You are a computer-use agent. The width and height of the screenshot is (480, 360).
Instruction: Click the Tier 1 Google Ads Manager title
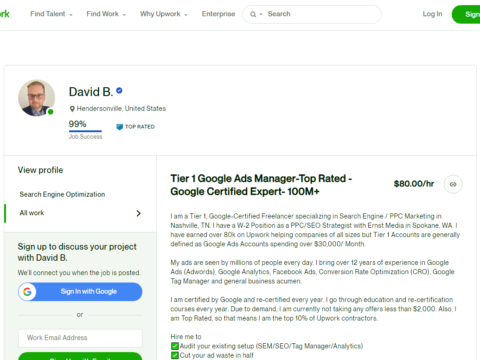261,185
